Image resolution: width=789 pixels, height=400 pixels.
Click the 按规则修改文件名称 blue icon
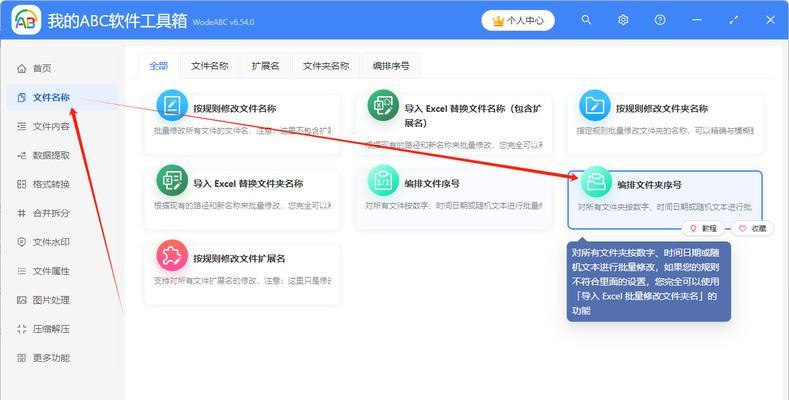pos(172,105)
